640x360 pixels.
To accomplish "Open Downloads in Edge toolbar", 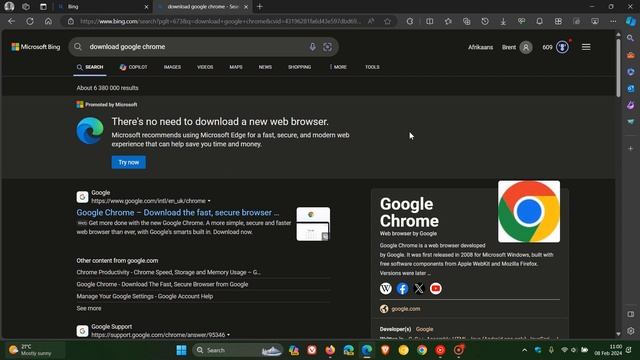I will coord(503,21).
